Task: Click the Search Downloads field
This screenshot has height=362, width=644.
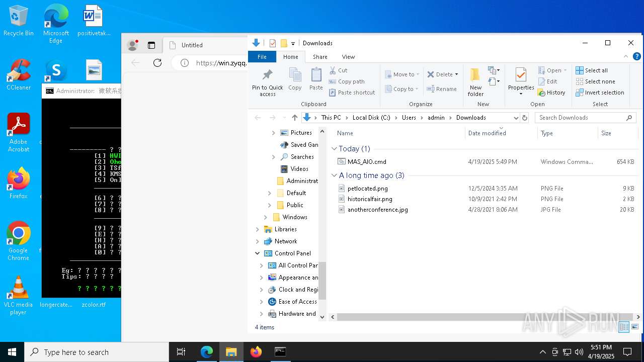Action: click(586, 118)
